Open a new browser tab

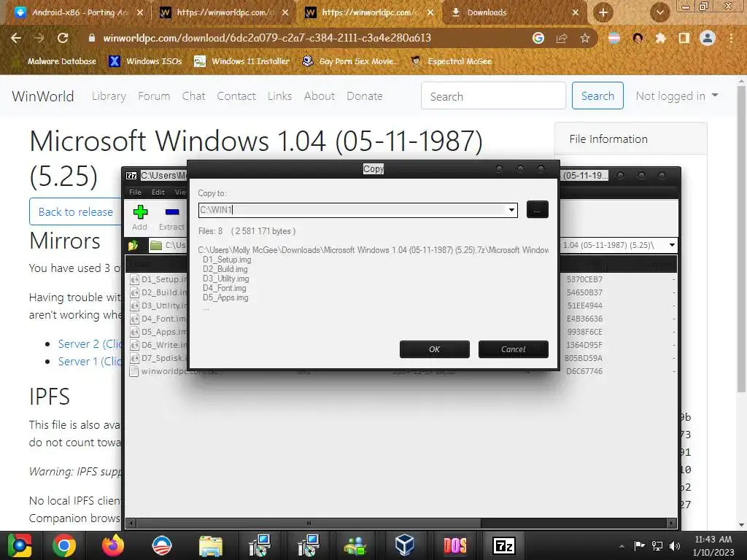603,13
